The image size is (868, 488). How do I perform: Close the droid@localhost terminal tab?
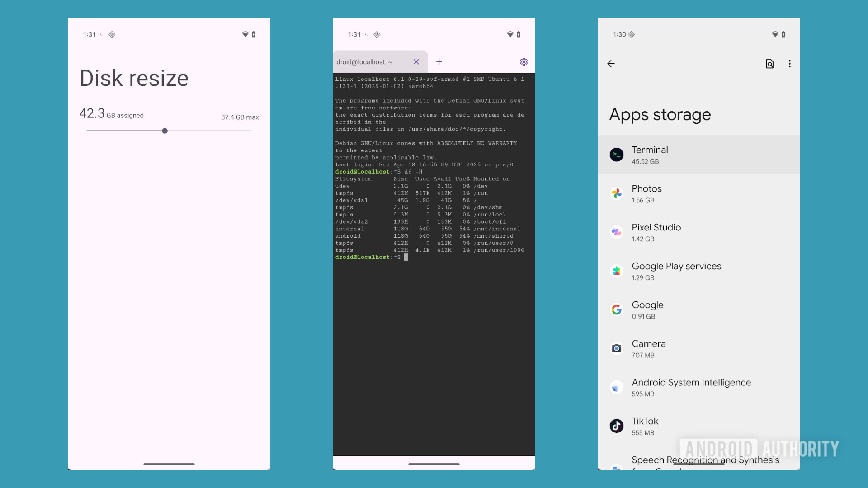(416, 62)
